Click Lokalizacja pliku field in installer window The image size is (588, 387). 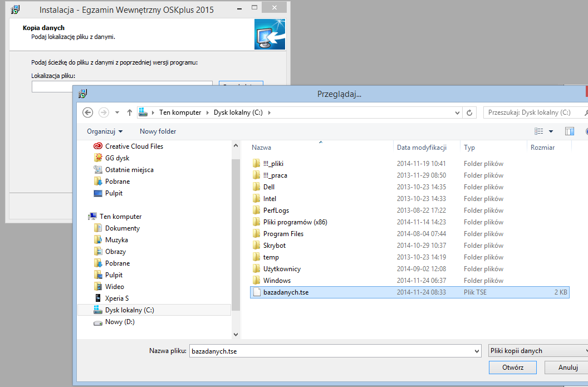pos(122,86)
